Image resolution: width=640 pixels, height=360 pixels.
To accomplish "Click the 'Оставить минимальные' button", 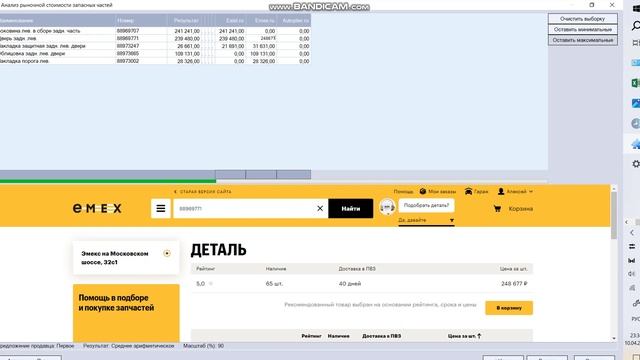I will pos(582,29).
